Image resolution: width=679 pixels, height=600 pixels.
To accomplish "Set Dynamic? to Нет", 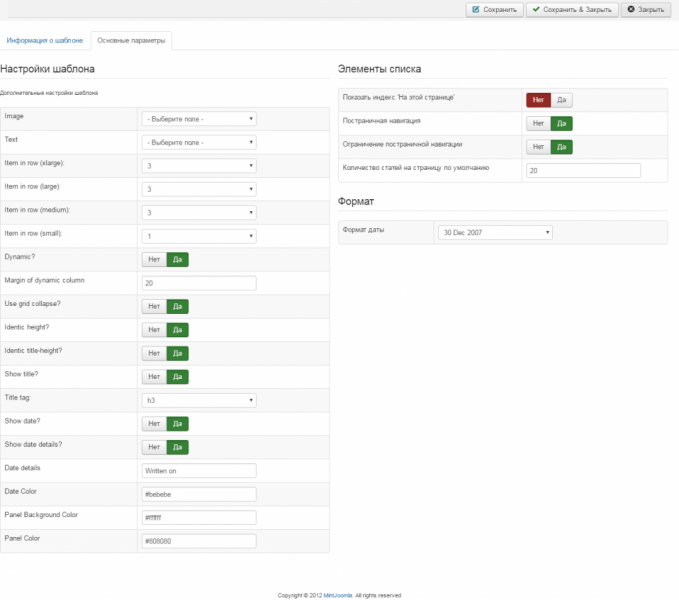I will 154,259.
